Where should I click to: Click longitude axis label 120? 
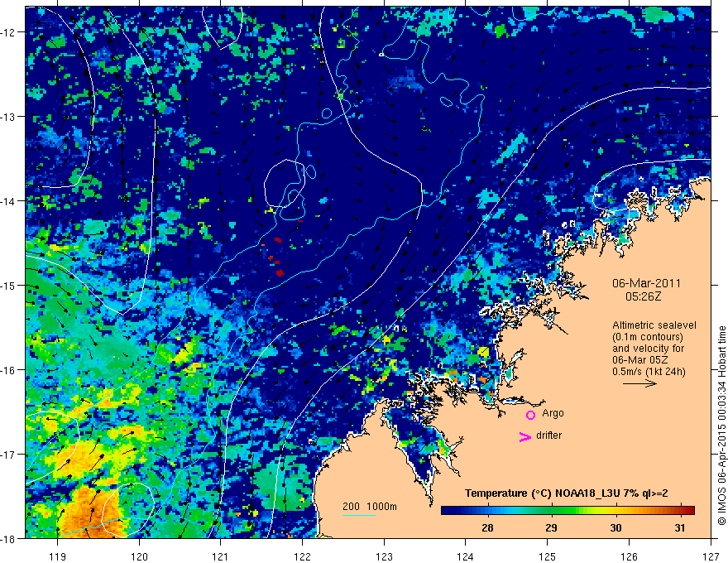(139, 556)
